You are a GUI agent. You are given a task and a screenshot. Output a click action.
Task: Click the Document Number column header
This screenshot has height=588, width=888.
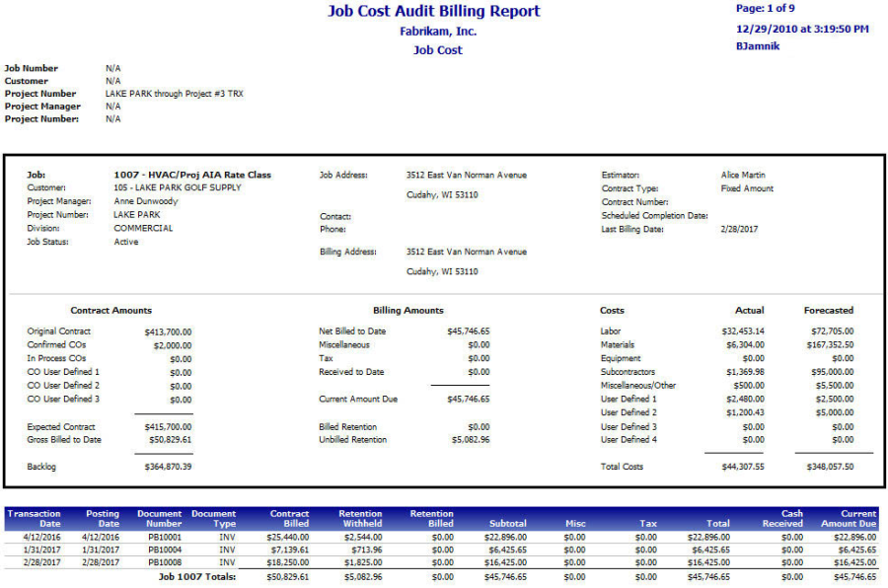point(159,519)
